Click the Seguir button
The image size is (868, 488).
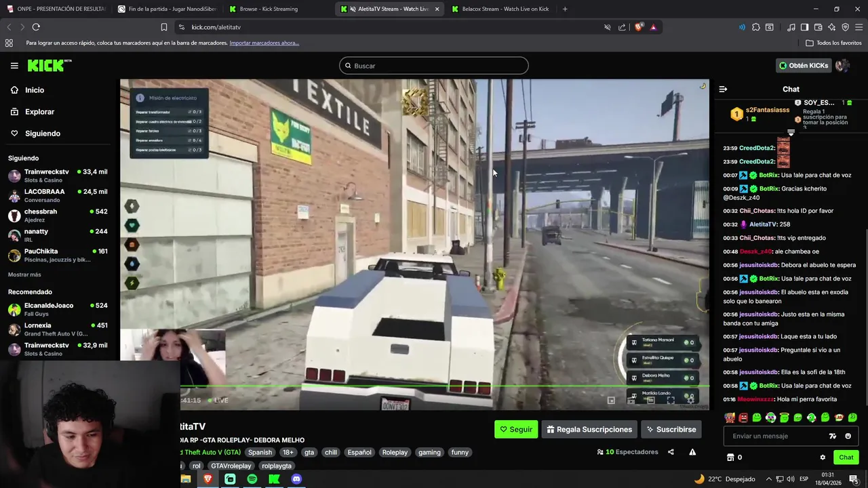(x=516, y=429)
